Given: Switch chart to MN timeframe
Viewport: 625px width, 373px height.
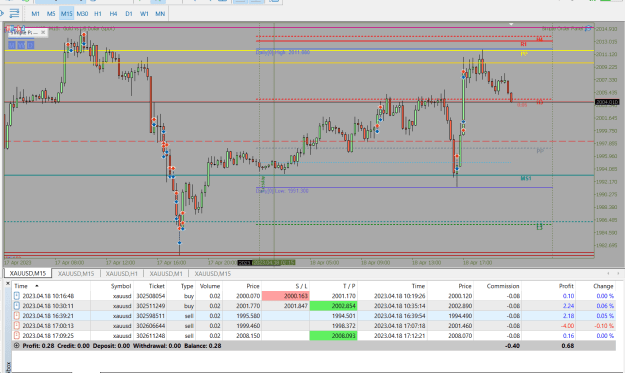Looking at the screenshot, I should point(160,14).
